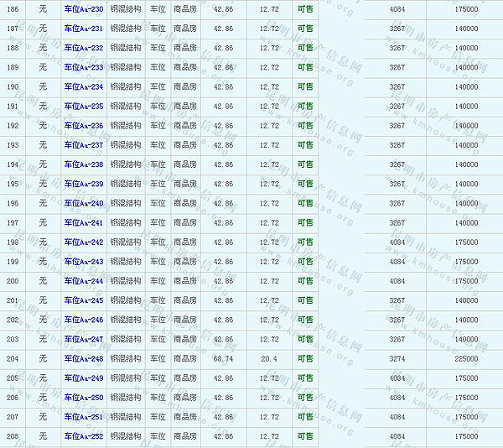Select the 车位Aa-234 link
Viewport: 503px width, 448px height.
pos(84,87)
